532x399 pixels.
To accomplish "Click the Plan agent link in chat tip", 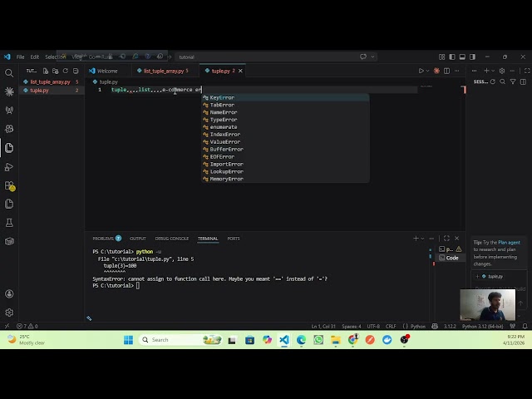I will pos(509,242).
